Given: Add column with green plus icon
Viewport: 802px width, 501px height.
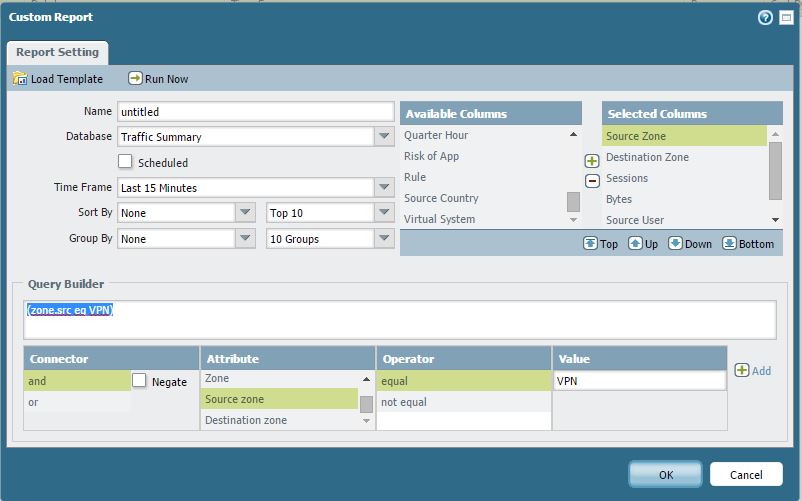Looking at the screenshot, I should pos(592,161).
